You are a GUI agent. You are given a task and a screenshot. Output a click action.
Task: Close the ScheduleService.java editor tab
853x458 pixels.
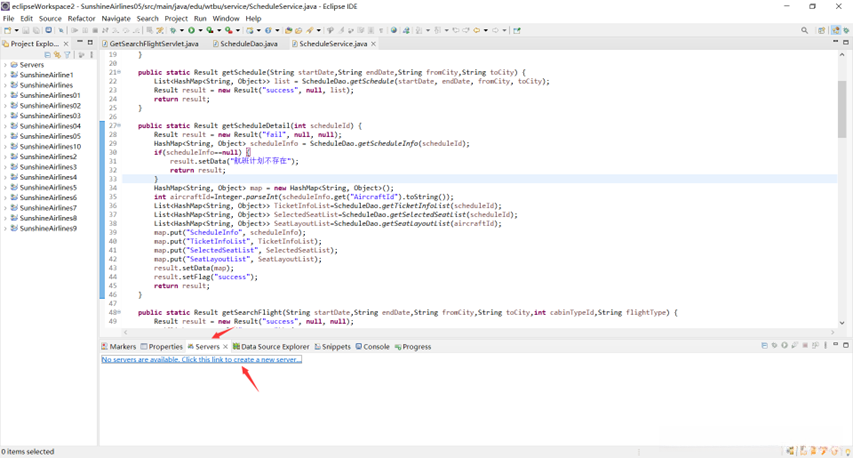[373, 44]
